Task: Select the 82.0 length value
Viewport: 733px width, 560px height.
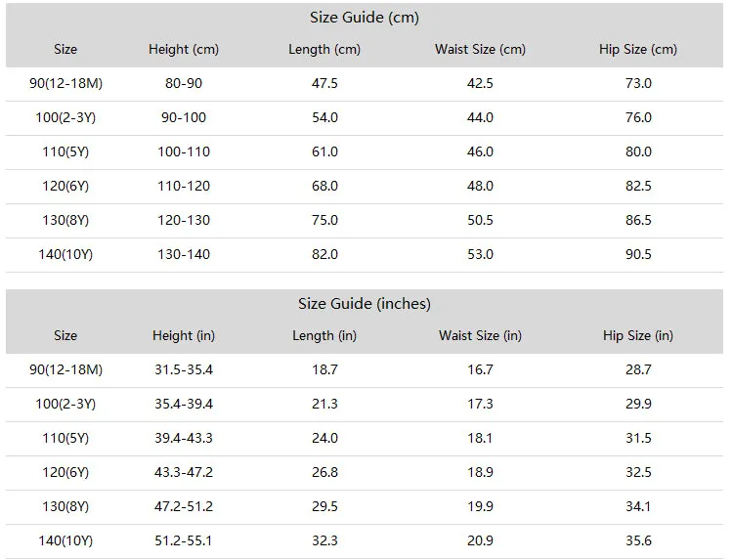Action: (x=324, y=254)
